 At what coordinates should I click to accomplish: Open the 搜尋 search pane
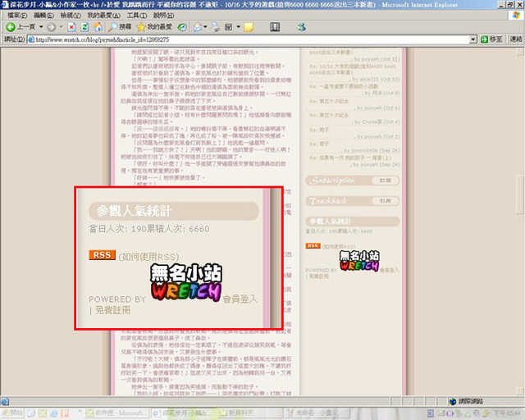click(119, 27)
